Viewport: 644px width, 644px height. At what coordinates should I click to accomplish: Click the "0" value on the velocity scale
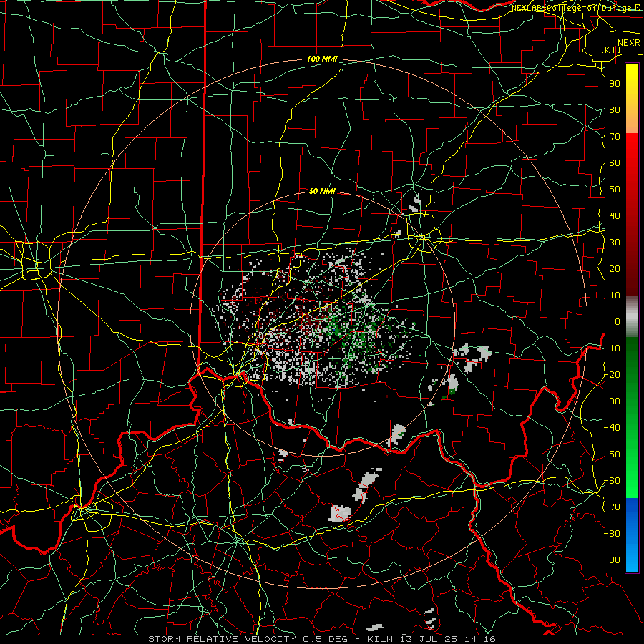(618, 321)
